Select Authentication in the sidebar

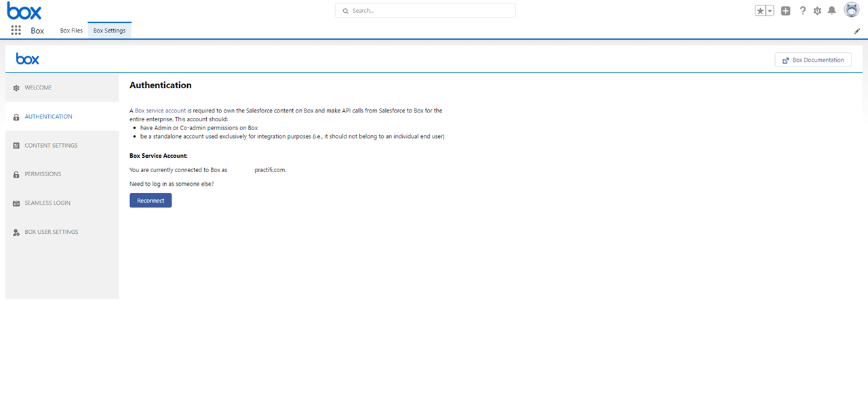[x=62, y=117]
